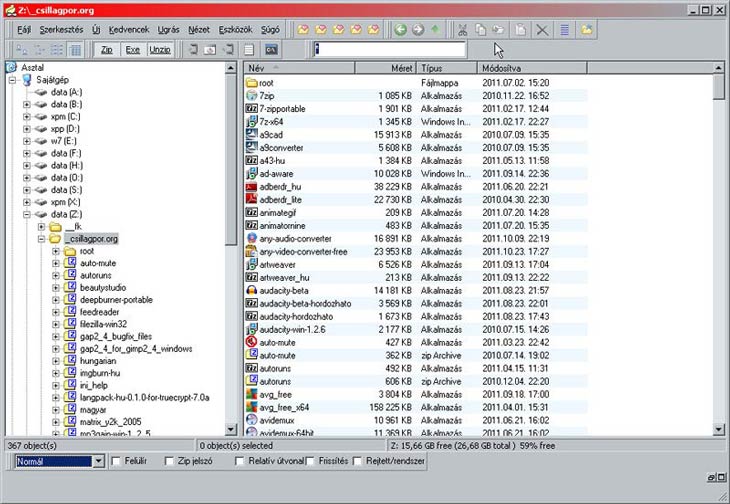Switch to details view
The height and width of the screenshot is (504, 730).
coord(74,49)
